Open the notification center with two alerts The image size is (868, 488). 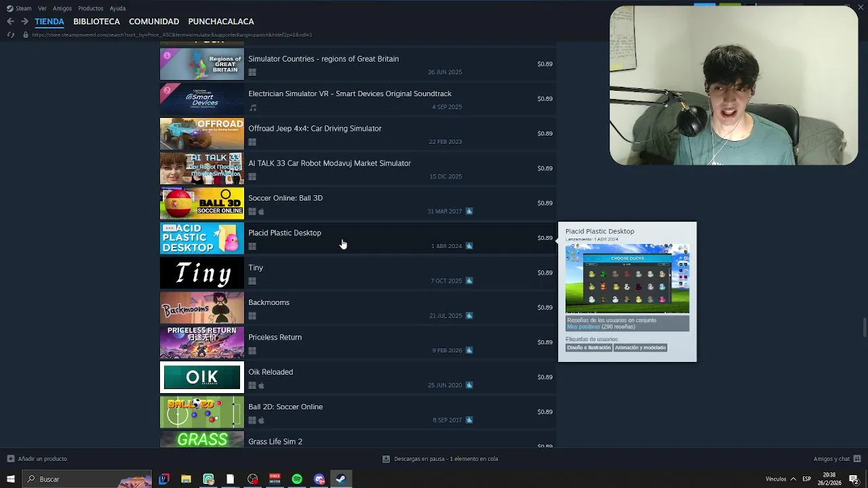click(854, 479)
